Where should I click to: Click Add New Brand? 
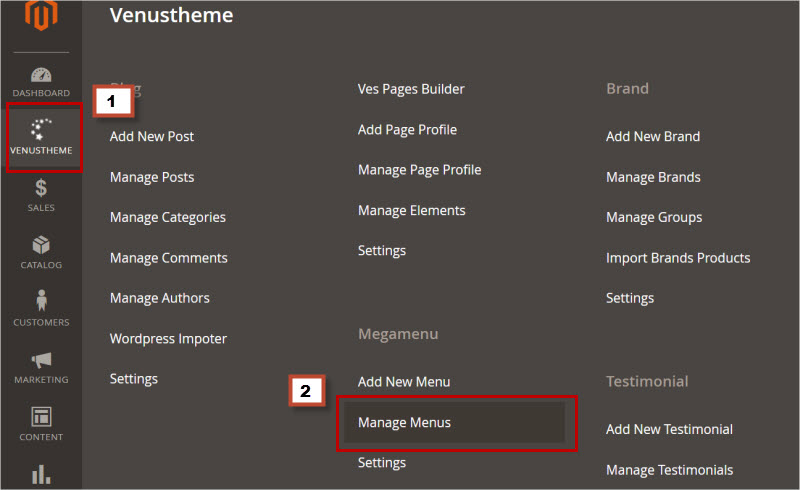(x=653, y=136)
